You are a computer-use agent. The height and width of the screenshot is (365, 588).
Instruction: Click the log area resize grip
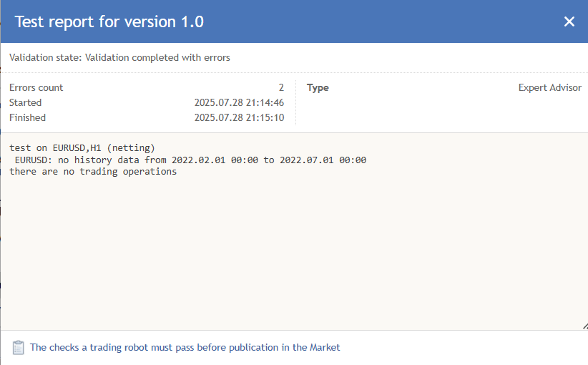coord(584,326)
